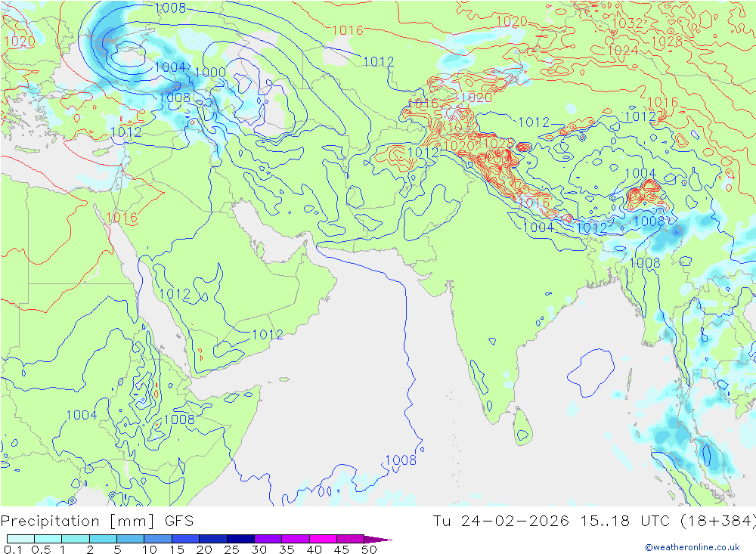
Task: Click the red '1024' isobar label
Action: (622, 50)
